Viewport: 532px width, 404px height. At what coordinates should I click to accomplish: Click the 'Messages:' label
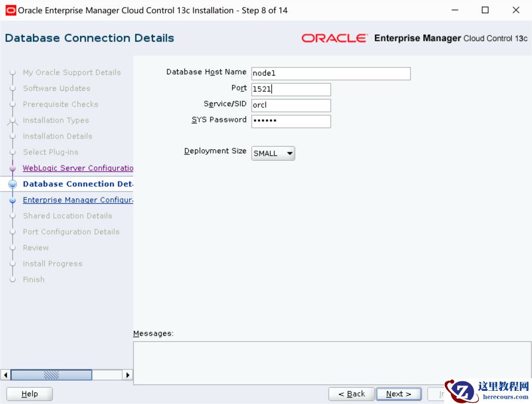[154, 333]
